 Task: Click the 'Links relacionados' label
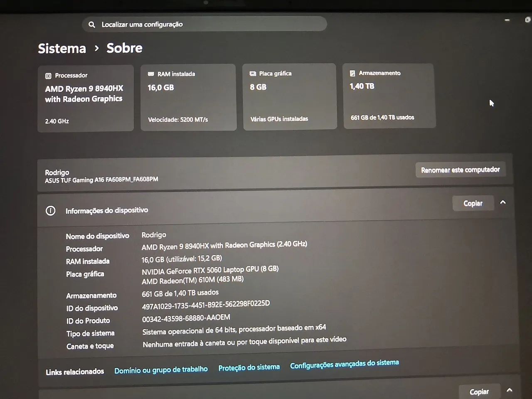point(75,372)
